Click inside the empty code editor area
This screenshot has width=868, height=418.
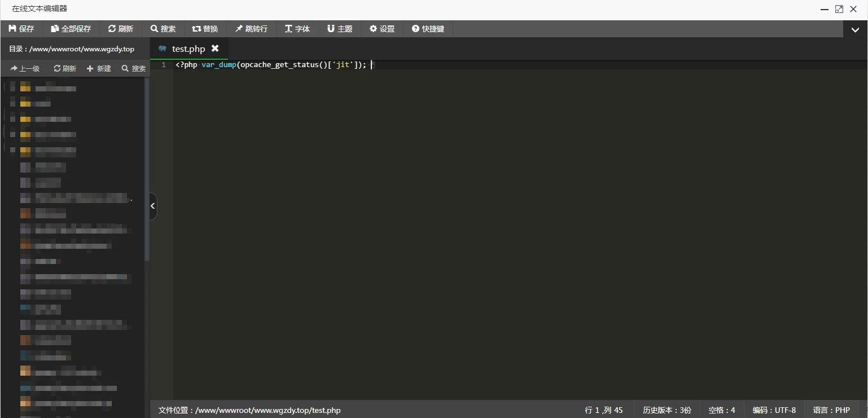(519, 234)
